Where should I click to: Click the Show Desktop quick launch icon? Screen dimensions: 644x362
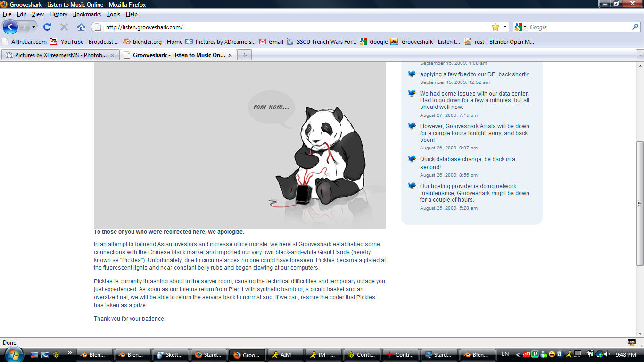coord(34,355)
